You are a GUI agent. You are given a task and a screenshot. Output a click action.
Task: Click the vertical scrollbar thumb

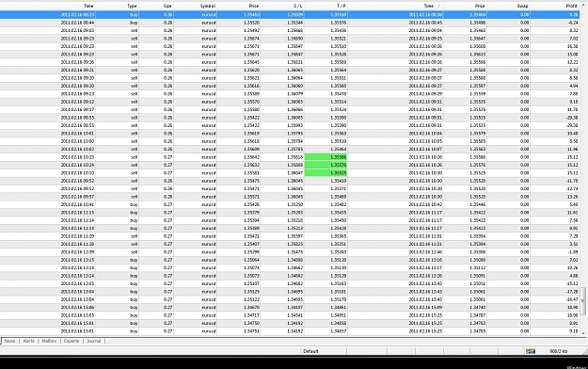click(x=582, y=301)
